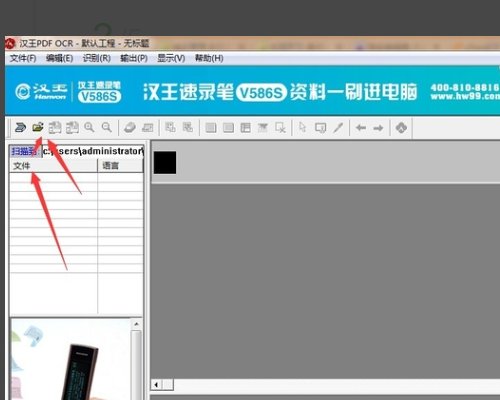Open the 帮助(H) menu

(209, 58)
